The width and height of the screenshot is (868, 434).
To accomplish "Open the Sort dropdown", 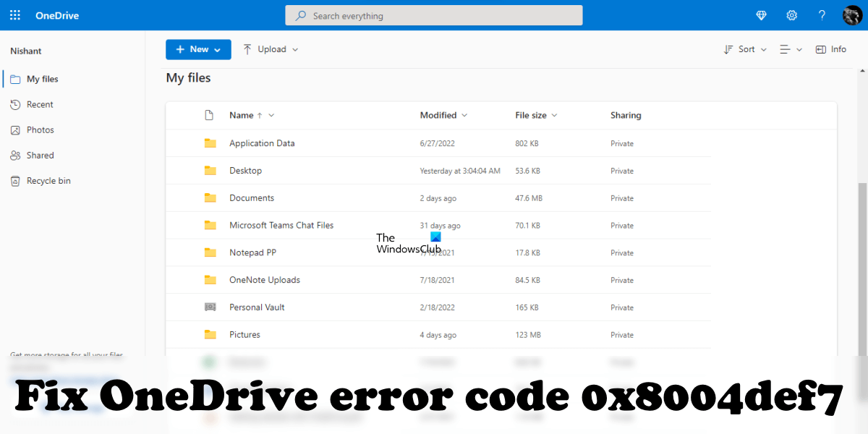I will click(x=745, y=49).
